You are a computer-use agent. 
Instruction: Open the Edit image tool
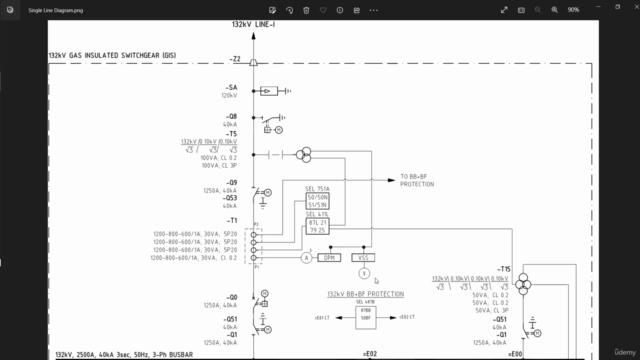(x=272, y=10)
